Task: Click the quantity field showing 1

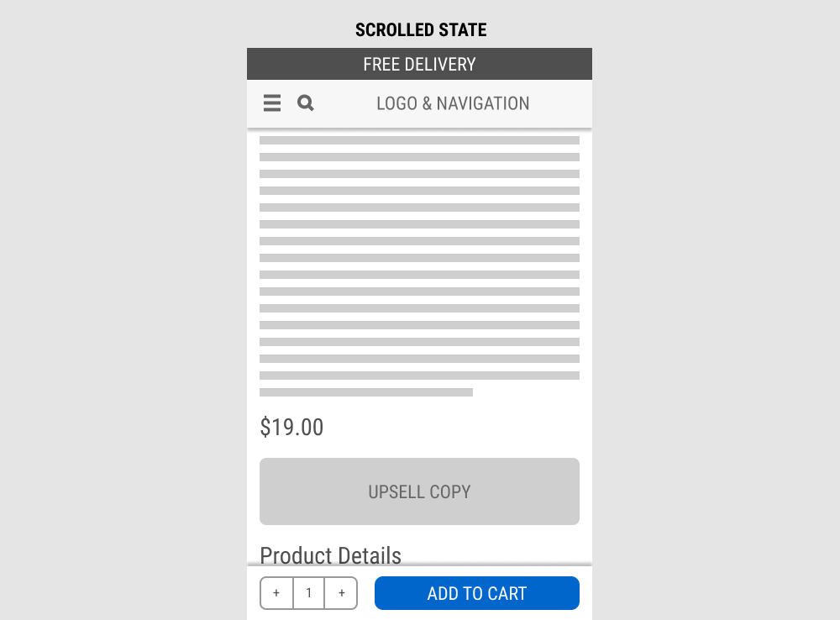Action: click(309, 593)
